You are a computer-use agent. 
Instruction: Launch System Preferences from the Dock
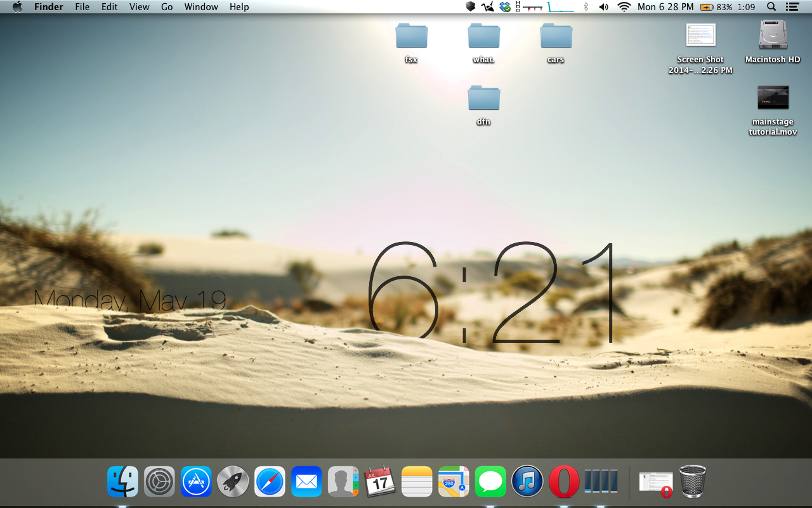[159, 481]
